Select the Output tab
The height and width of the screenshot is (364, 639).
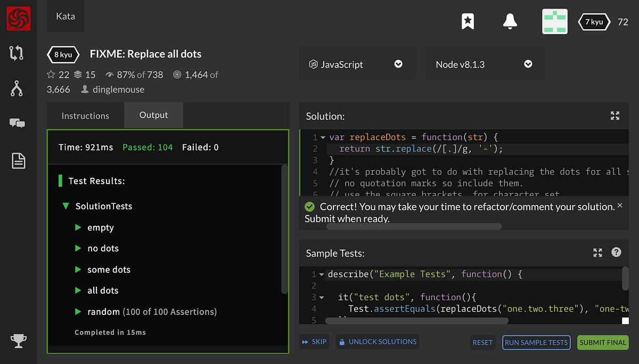pos(153,115)
